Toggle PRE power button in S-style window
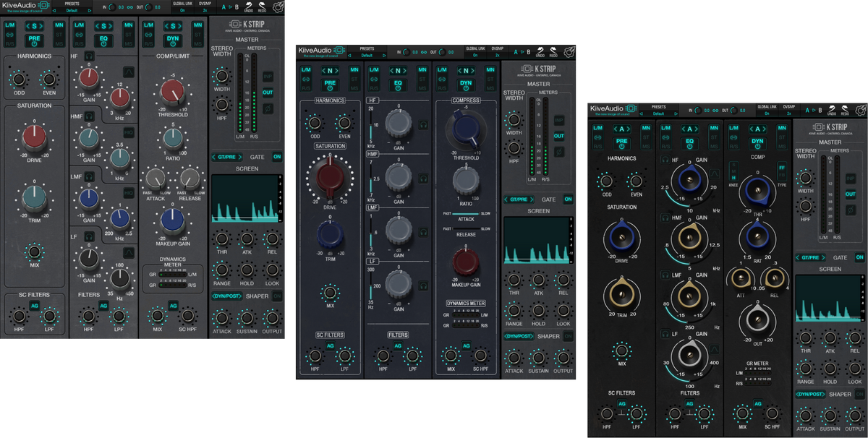Screen dimensions: 868x438 34,42
